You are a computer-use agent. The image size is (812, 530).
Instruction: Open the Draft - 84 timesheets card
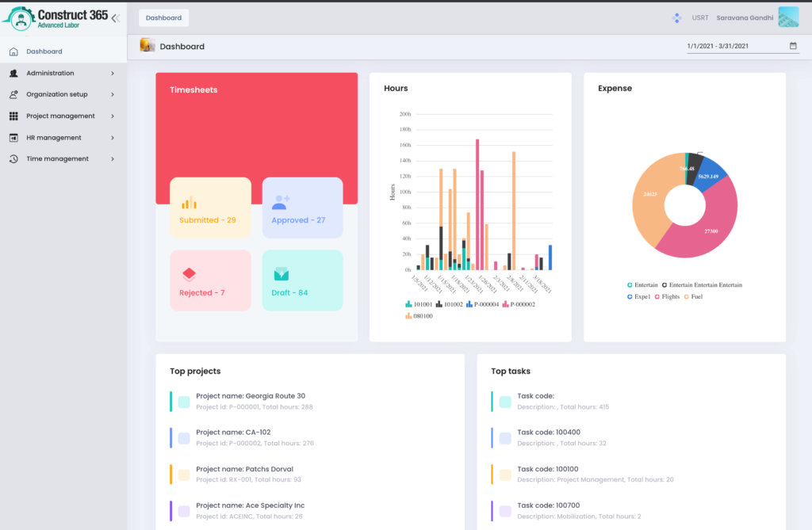302,280
